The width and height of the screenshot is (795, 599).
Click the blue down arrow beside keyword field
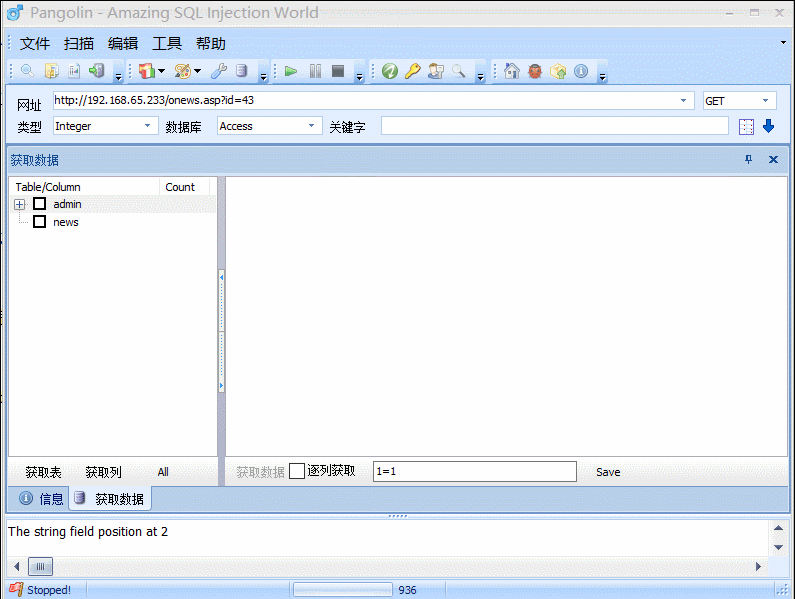pos(768,126)
